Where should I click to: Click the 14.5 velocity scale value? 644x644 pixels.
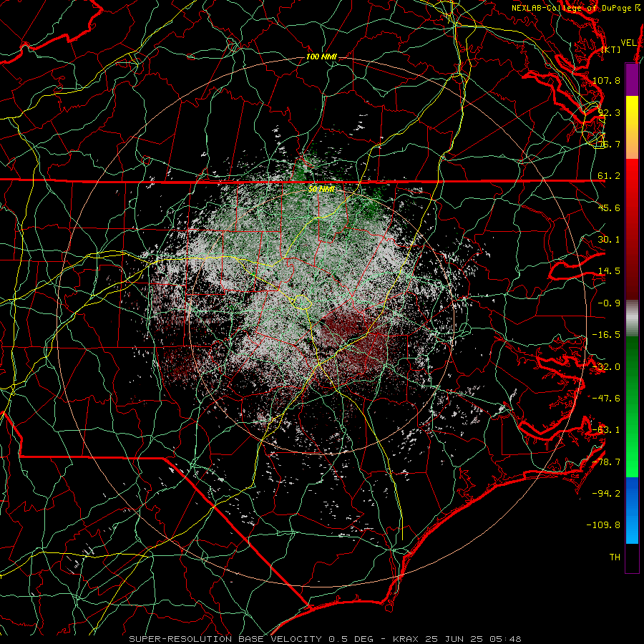609,271
